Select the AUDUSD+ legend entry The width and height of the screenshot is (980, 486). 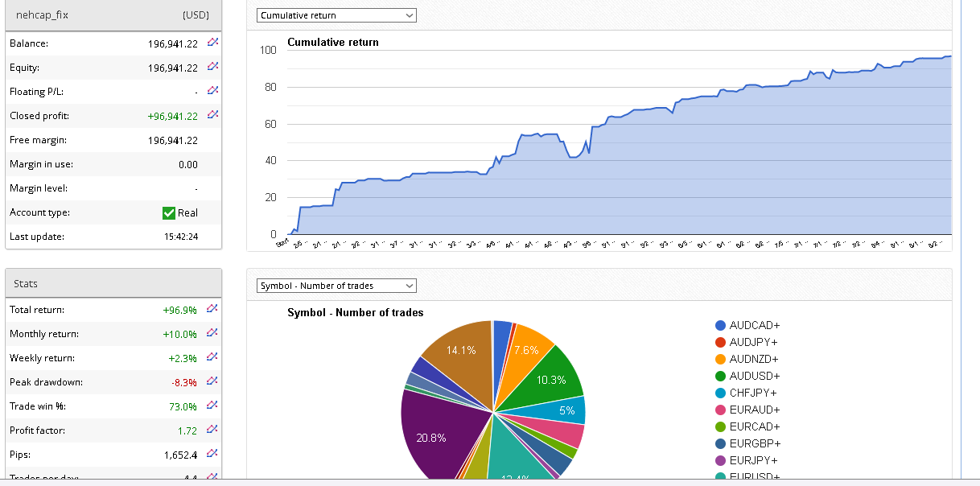[x=754, y=376]
